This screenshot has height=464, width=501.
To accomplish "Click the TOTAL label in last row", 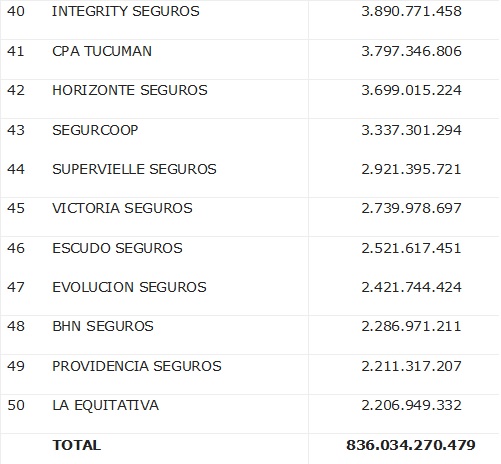I will click(x=77, y=445).
